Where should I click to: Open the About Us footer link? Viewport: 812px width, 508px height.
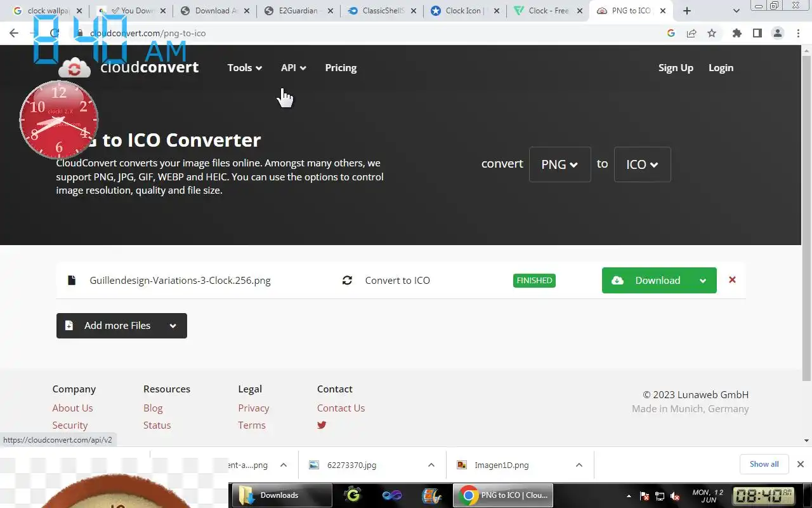click(72, 408)
